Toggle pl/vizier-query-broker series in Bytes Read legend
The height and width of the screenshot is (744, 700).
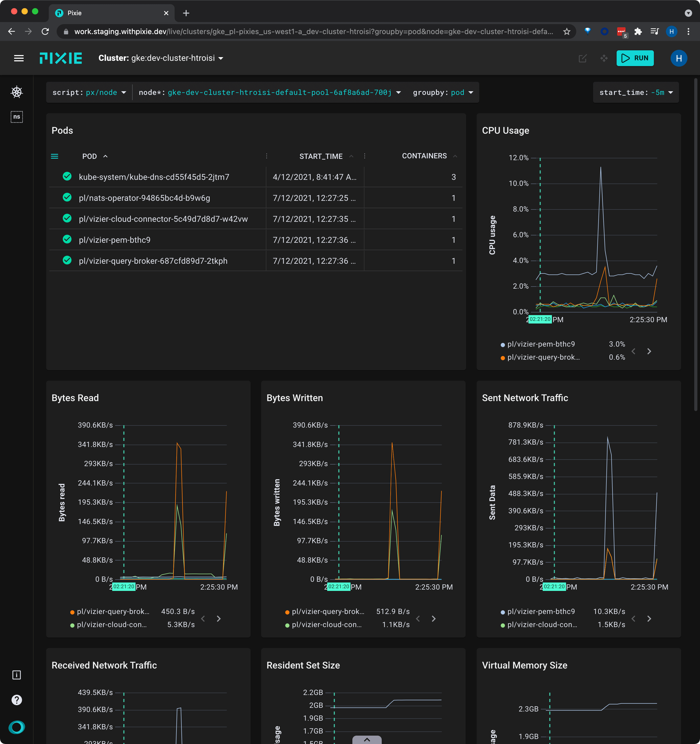click(113, 612)
